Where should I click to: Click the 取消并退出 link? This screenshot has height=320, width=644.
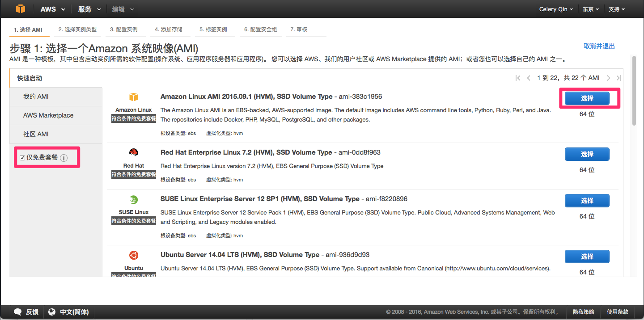point(599,46)
